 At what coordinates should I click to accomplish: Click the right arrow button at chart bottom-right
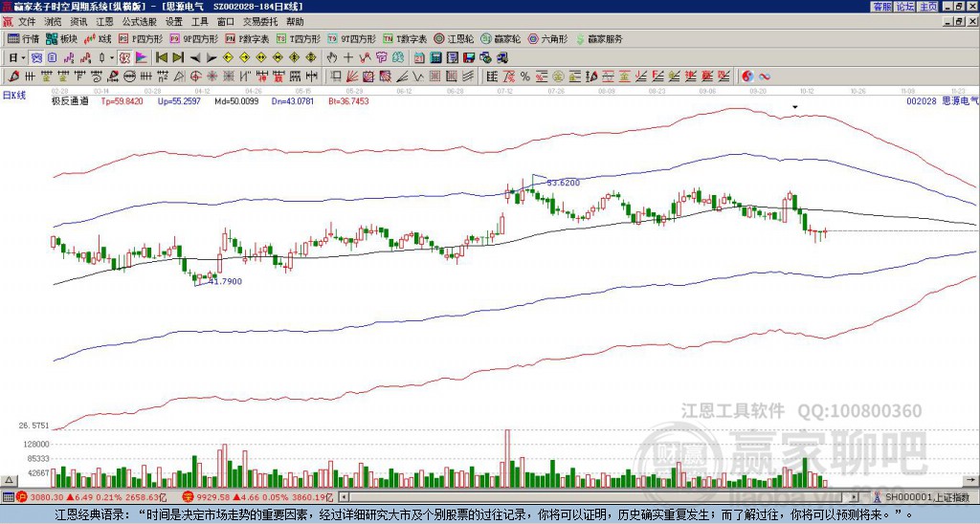pyautogui.click(x=970, y=480)
